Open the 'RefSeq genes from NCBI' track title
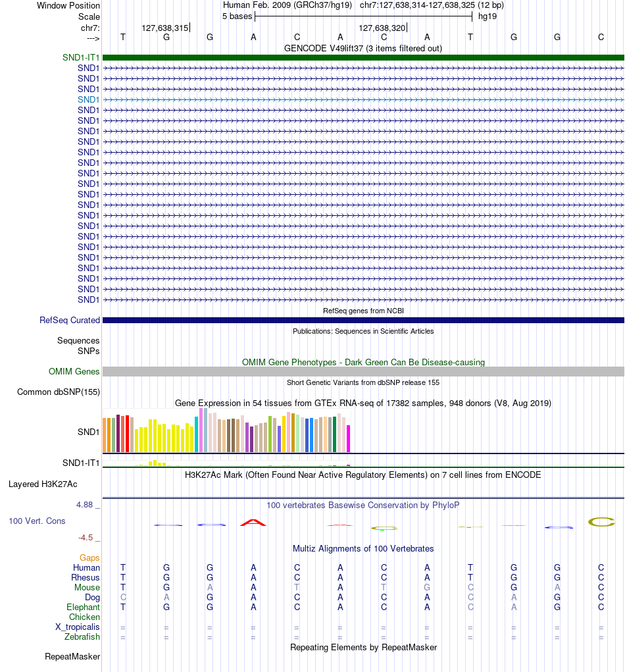Viewport: 625px width, 672px height. point(363,311)
